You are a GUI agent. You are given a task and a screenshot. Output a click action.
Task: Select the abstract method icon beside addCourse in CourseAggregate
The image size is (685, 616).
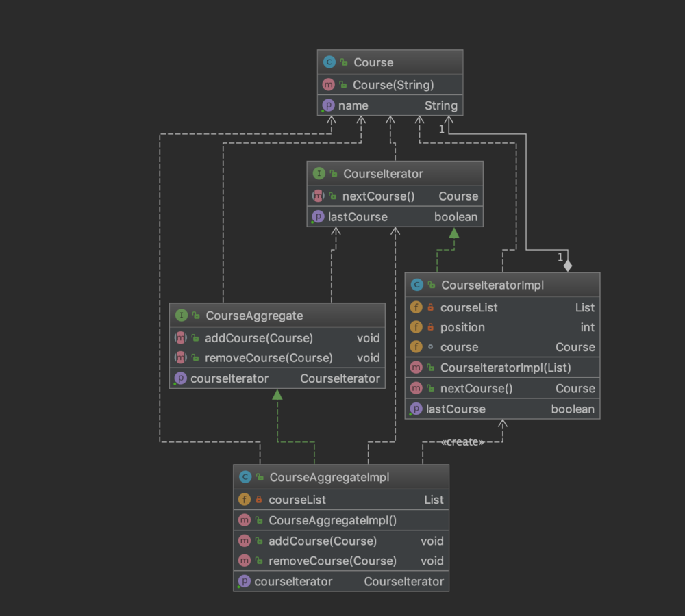coord(180,337)
